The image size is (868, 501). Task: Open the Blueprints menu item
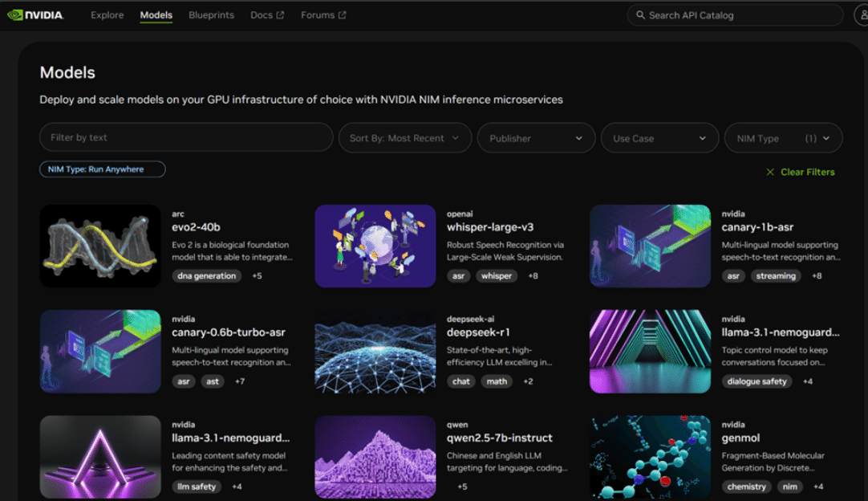click(211, 14)
